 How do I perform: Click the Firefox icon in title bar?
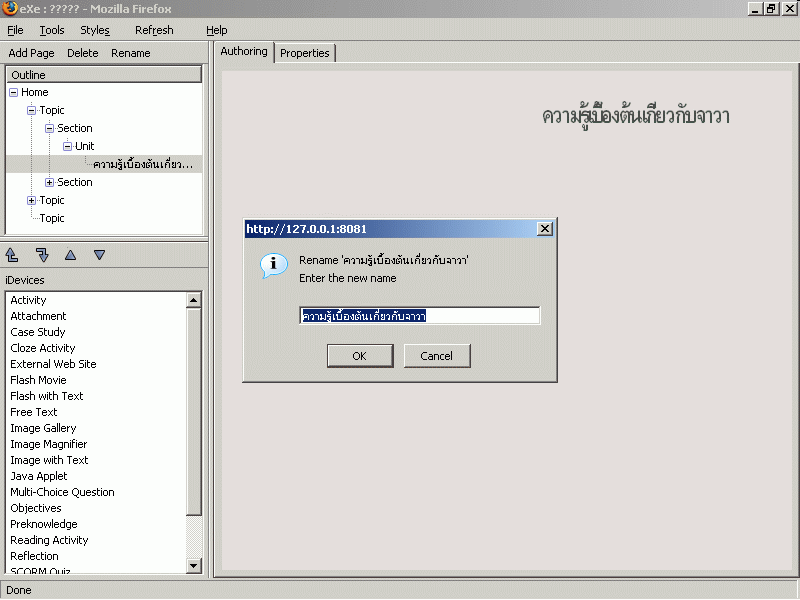pos(9,9)
